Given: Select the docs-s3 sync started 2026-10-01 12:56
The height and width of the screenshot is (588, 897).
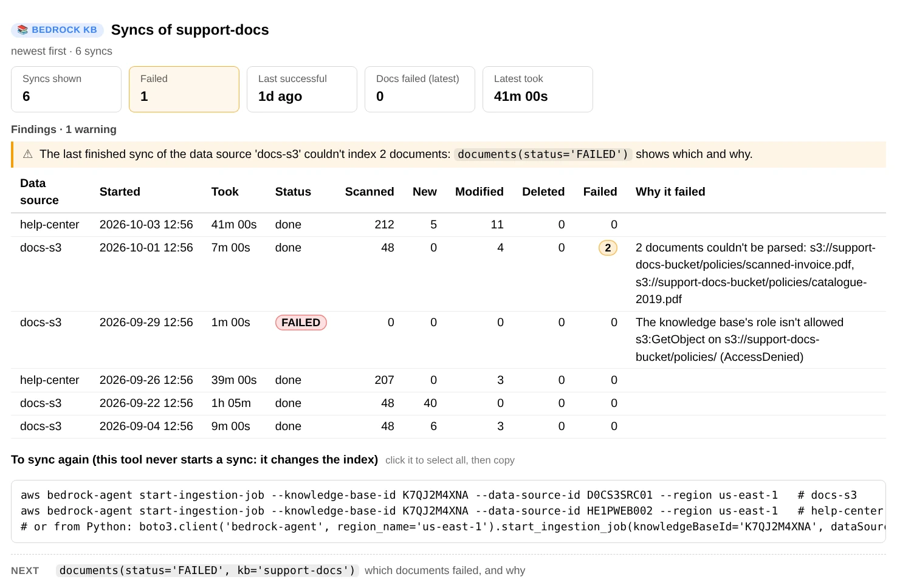Looking at the screenshot, I should [x=448, y=274].
